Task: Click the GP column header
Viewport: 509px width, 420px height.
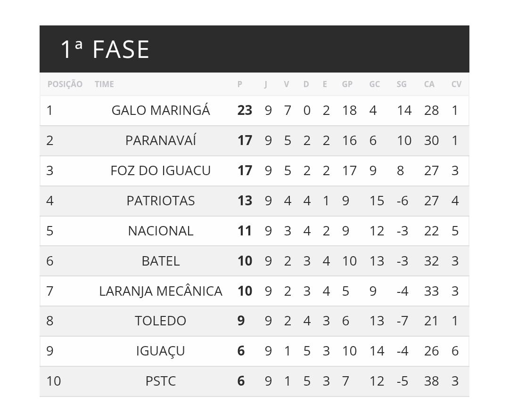Action: tap(347, 84)
